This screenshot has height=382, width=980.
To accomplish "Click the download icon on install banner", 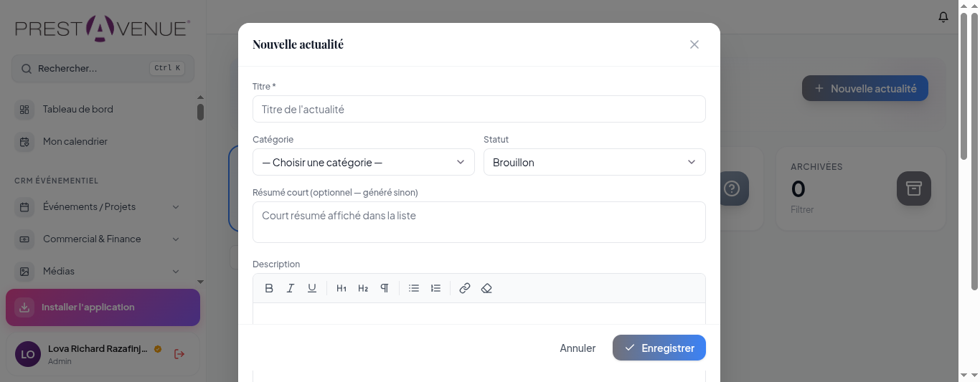I will pyautogui.click(x=24, y=307).
